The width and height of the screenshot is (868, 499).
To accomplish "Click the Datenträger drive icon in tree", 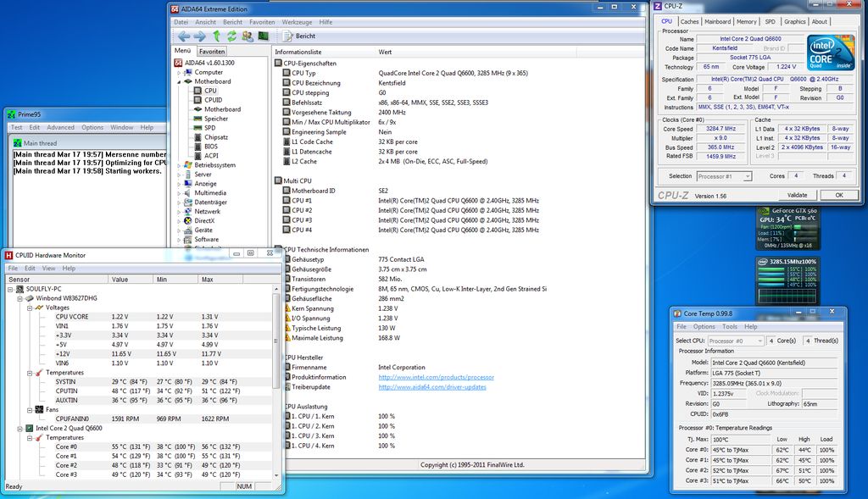I will (188, 202).
